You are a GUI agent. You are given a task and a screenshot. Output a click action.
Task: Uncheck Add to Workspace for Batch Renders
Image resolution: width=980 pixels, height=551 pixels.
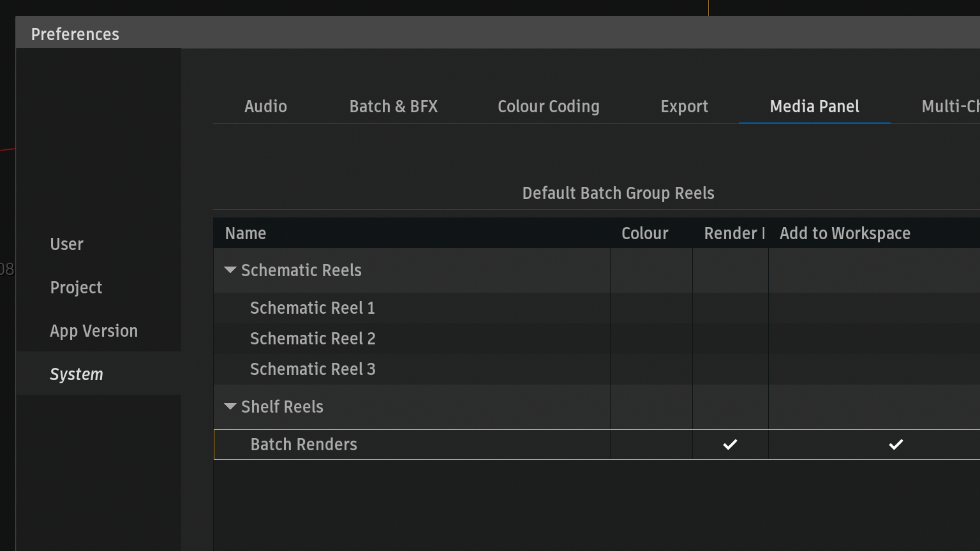(x=896, y=444)
